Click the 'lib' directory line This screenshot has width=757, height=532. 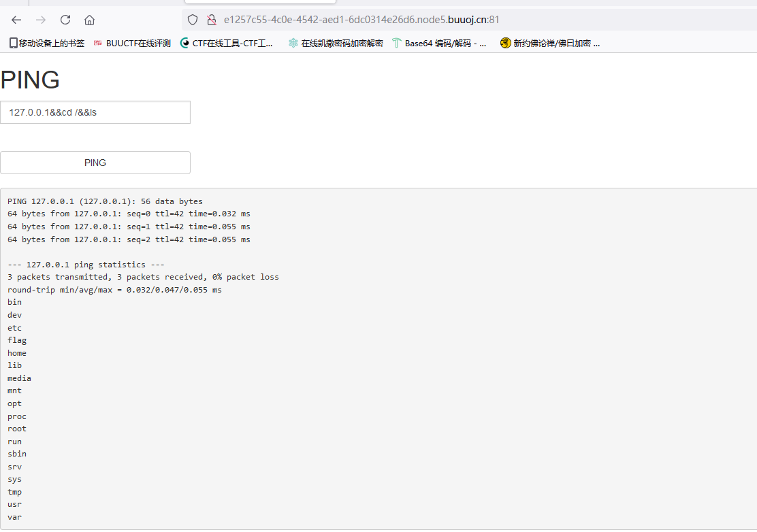point(14,365)
